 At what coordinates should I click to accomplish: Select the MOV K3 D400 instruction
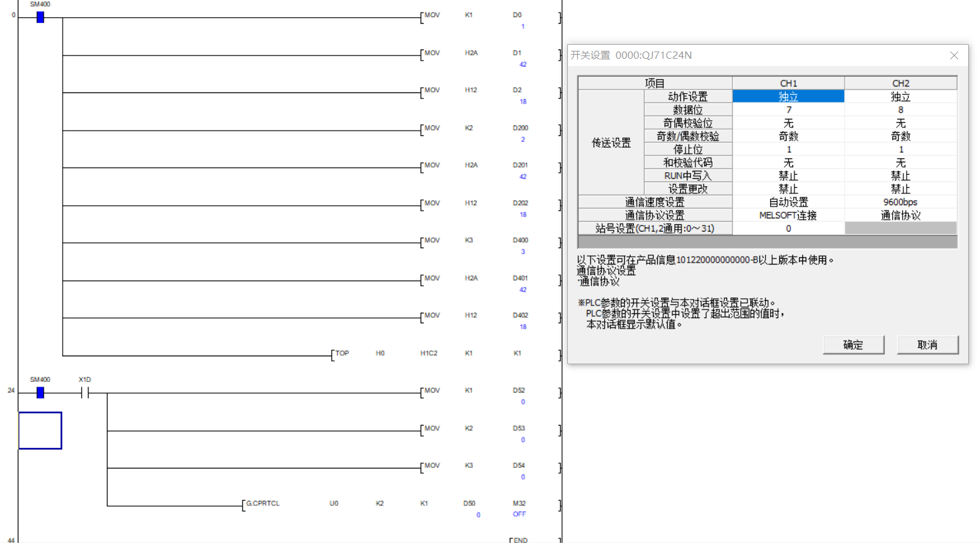tap(432, 241)
